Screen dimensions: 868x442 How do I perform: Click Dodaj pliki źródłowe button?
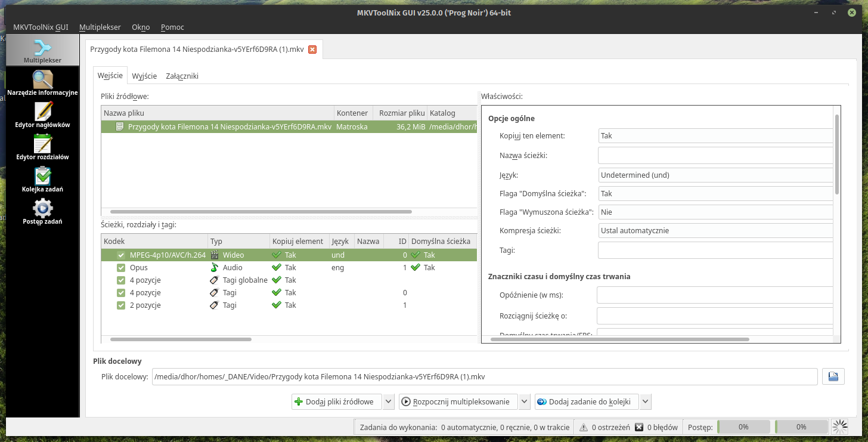coord(337,401)
